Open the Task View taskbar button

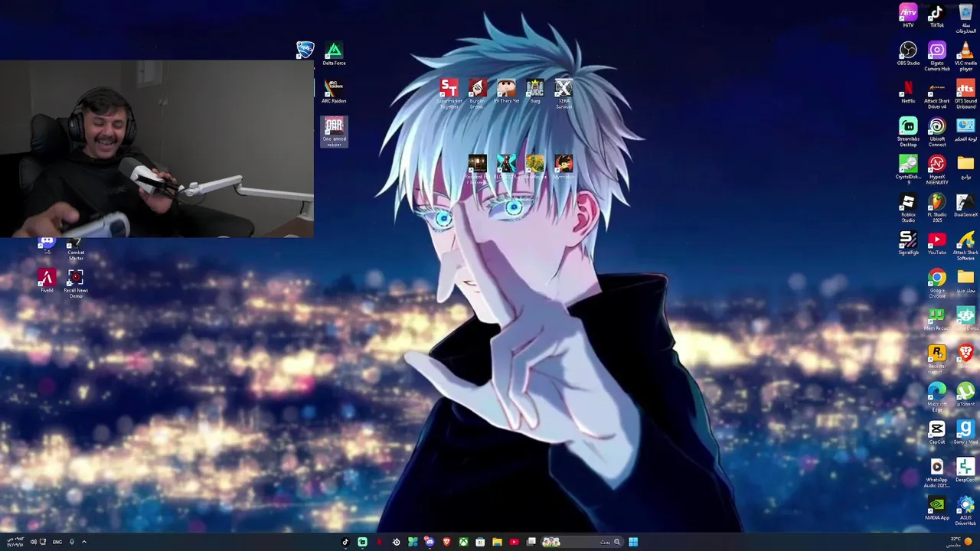click(531, 542)
